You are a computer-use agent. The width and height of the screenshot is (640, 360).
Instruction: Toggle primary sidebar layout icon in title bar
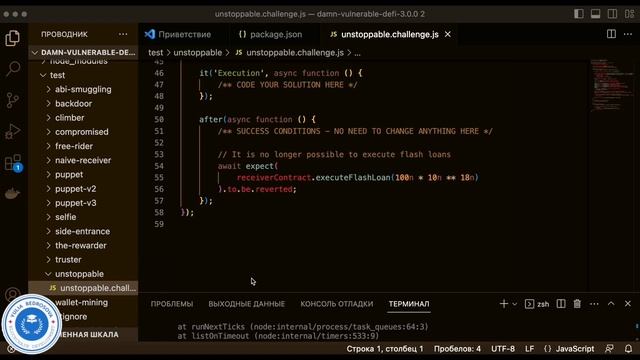(579, 14)
